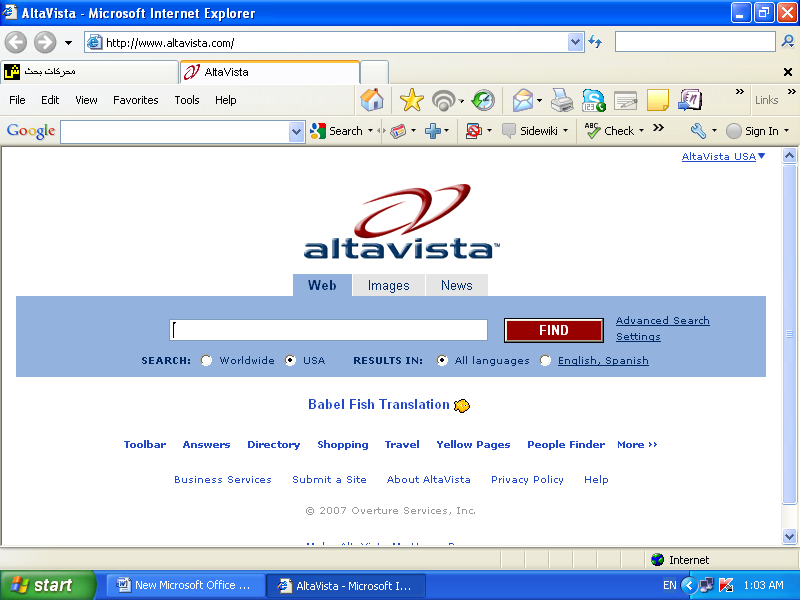Click the Babel Fish yellow fish icon
Viewport: 800px width, 600px height.
click(462, 405)
